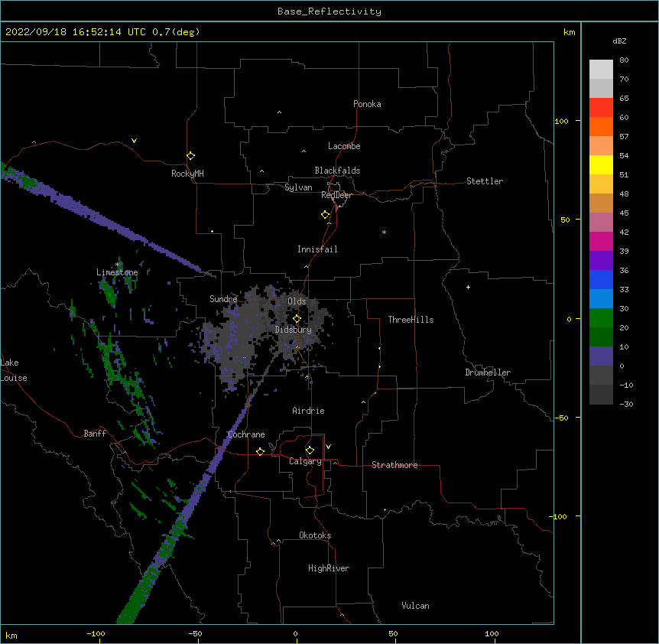The height and width of the screenshot is (644, 659).
Task: Select the -10 dBZ gray swatch
Action: [x=601, y=395]
